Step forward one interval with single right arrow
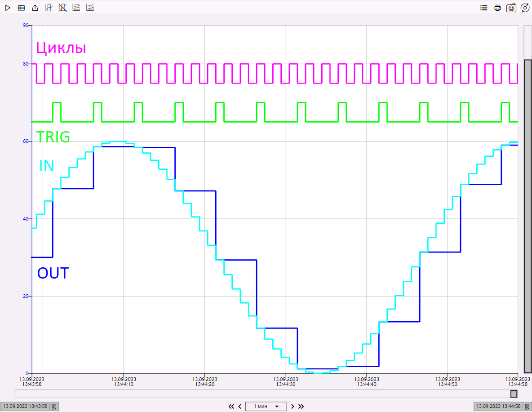Viewport: 532px width, 412px height. [293, 406]
